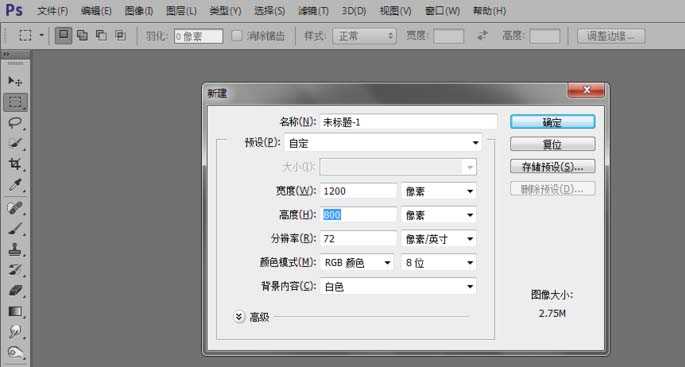Viewport: 685px width, 367px height.
Task: Open the 图像(I) menu
Action: [138, 10]
